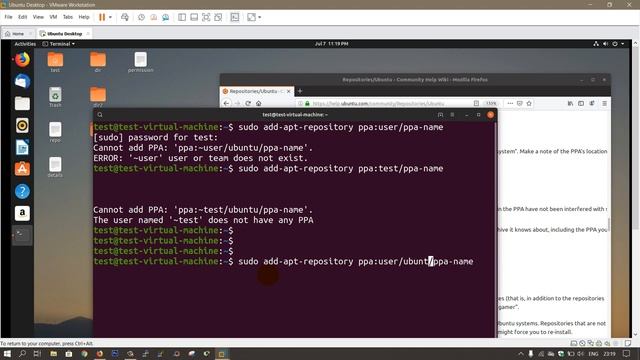The height and width of the screenshot is (360, 640).
Task: Click the Repositories/Ubuntu tab in Firefox
Action: 256,91
